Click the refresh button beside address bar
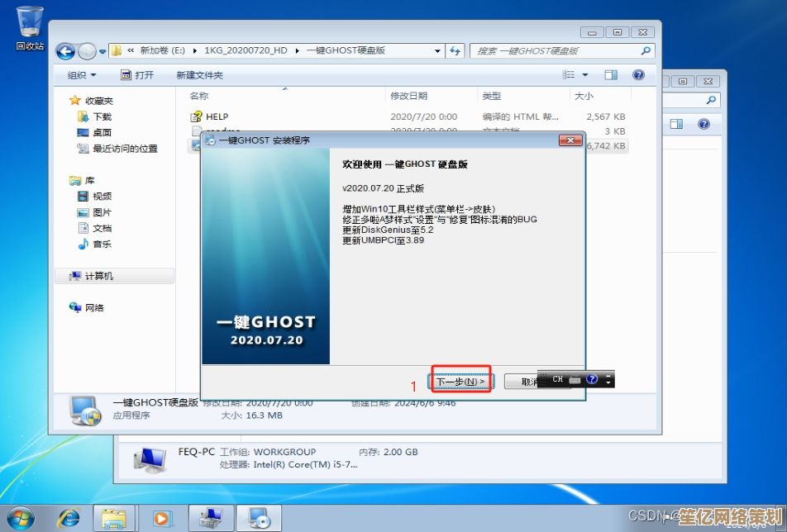This screenshot has width=787, height=532. click(455, 51)
